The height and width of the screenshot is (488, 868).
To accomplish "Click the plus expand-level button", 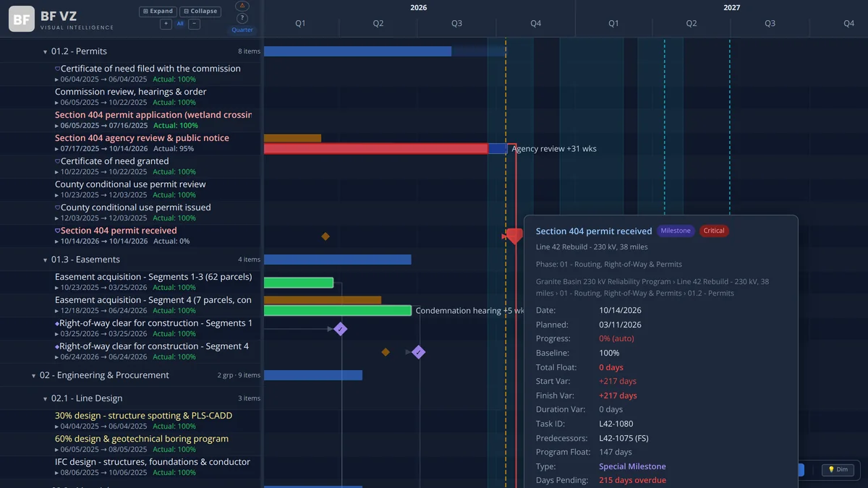I will (166, 24).
